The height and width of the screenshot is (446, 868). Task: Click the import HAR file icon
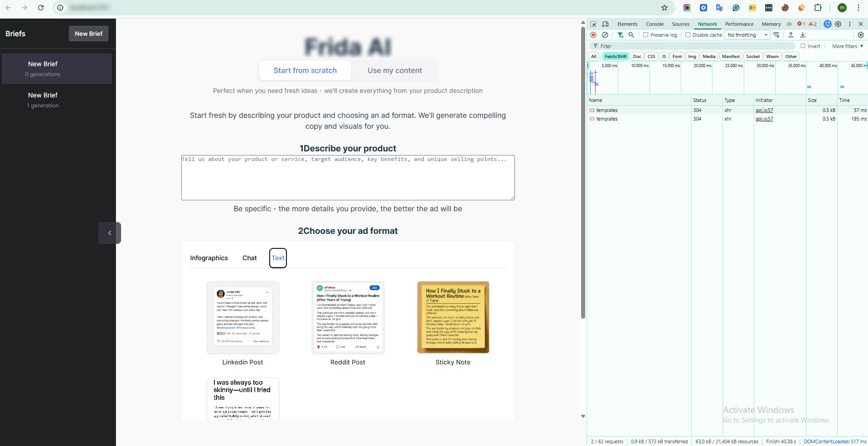pyautogui.click(x=790, y=35)
